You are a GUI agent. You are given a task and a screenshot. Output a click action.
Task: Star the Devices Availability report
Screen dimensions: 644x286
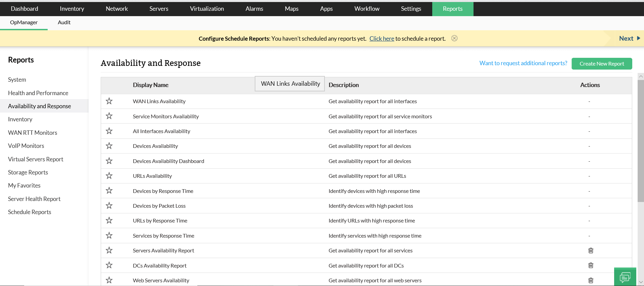click(x=109, y=146)
